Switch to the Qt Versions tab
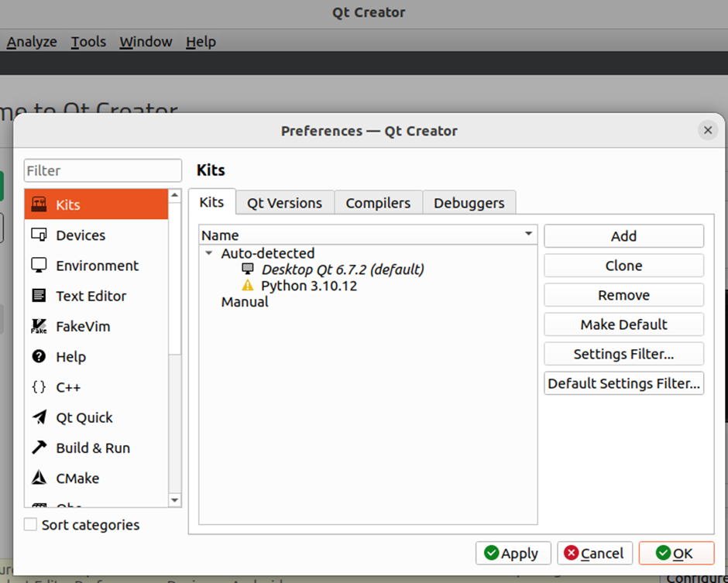This screenshot has width=728, height=583. [284, 203]
